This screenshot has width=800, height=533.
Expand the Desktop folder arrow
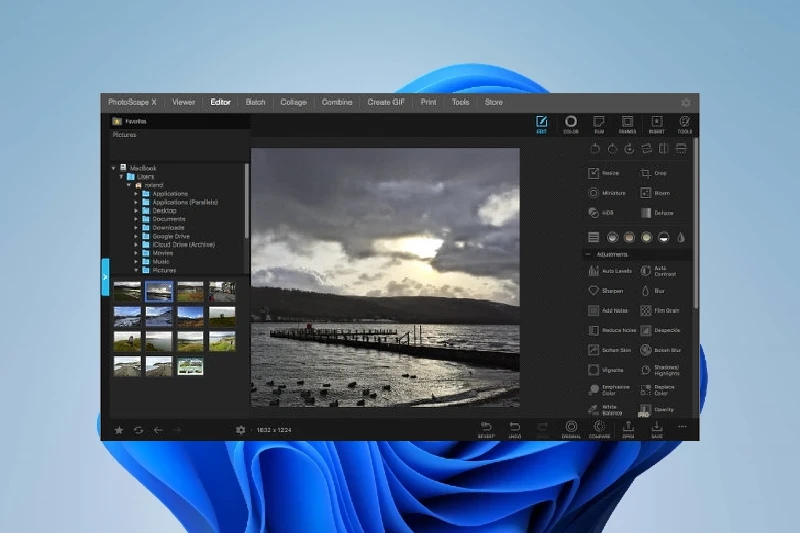[x=136, y=211]
